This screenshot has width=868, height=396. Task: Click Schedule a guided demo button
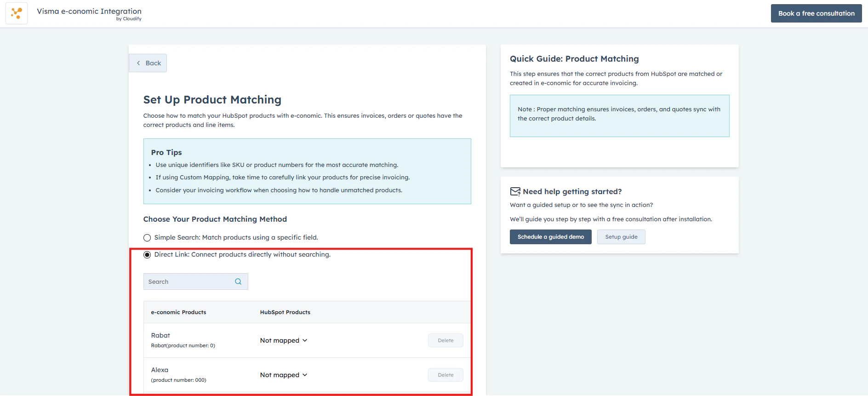pyautogui.click(x=550, y=237)
